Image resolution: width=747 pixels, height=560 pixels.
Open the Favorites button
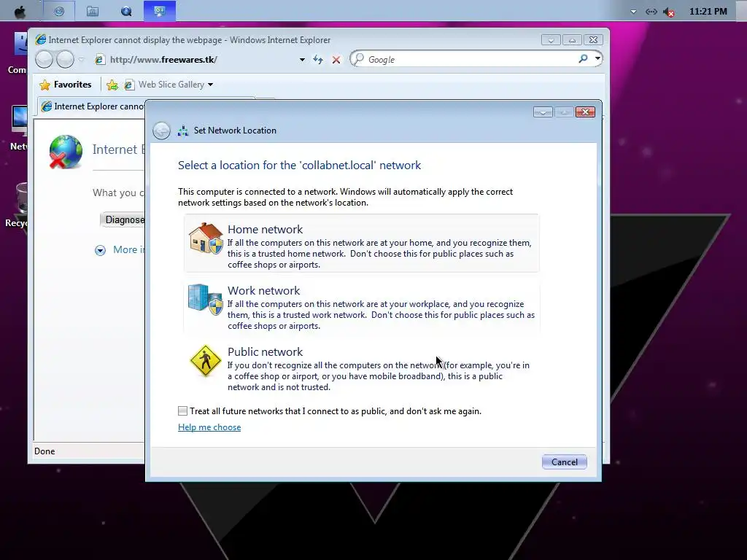[x=65, y=85]
